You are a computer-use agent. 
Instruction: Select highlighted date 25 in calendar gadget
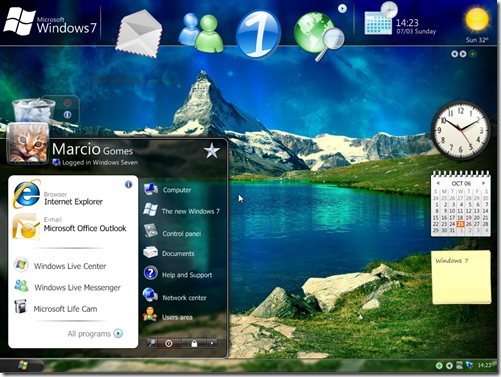click(460, 224)
